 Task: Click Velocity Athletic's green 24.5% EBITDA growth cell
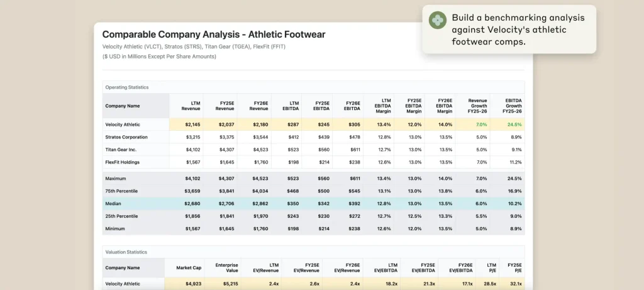pos(513,125)
